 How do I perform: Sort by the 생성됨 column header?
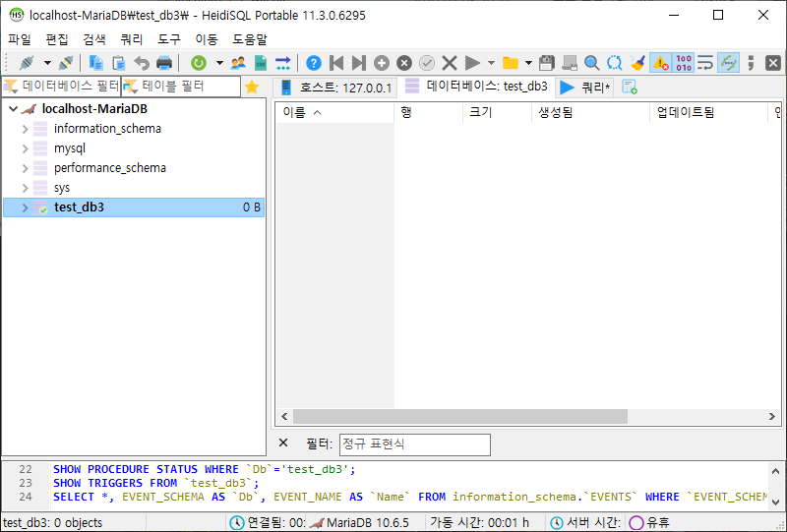590,112
